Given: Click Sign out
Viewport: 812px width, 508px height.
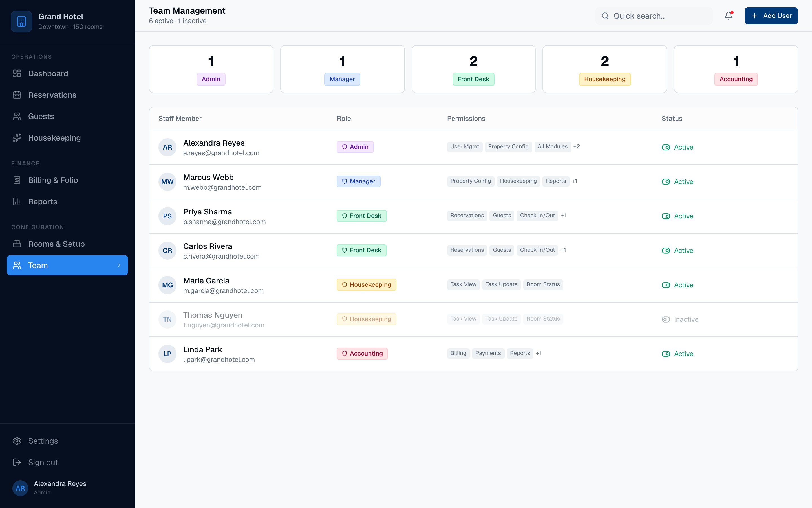Looking at the screenshot, I should [67, 462].
